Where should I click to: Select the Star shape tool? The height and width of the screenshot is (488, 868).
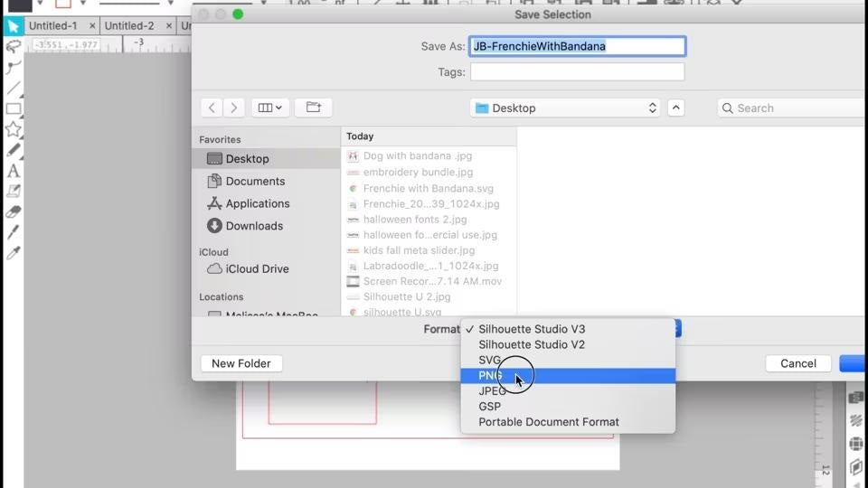pyautogui.click(x=14, y=129)
